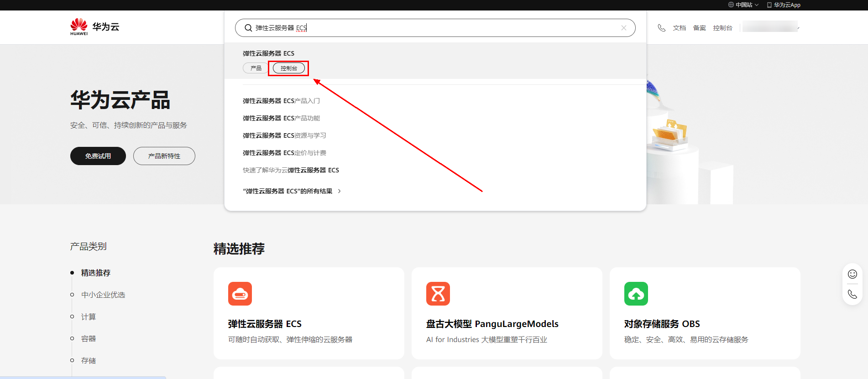Click the blurred user account area

(770, 26)
